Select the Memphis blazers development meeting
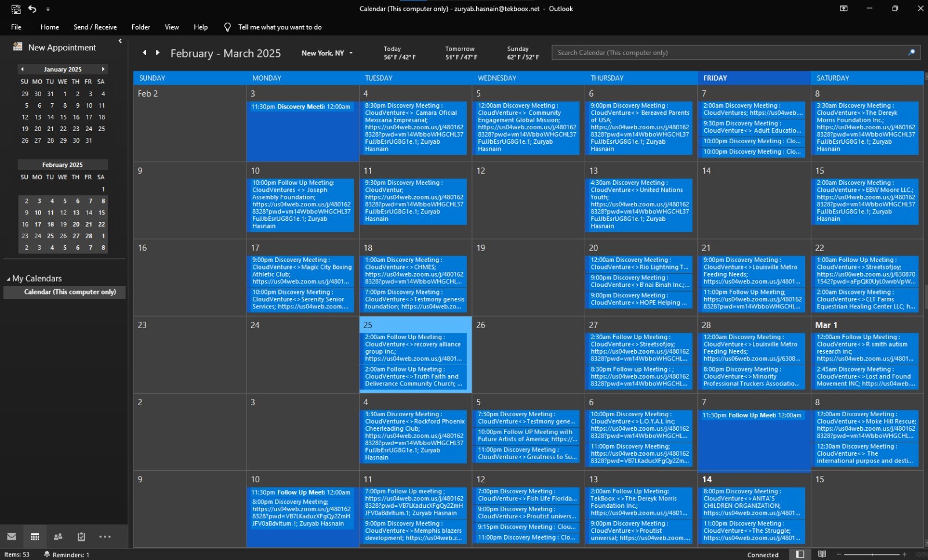 [414, 531]
